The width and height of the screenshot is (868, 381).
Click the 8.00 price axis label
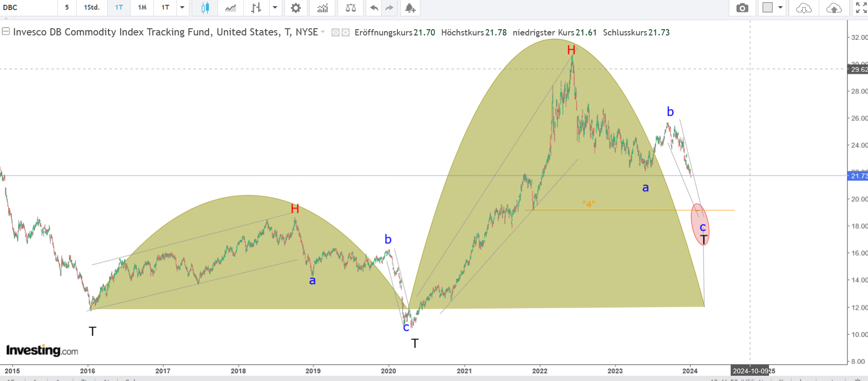click(x=858, y=361)
